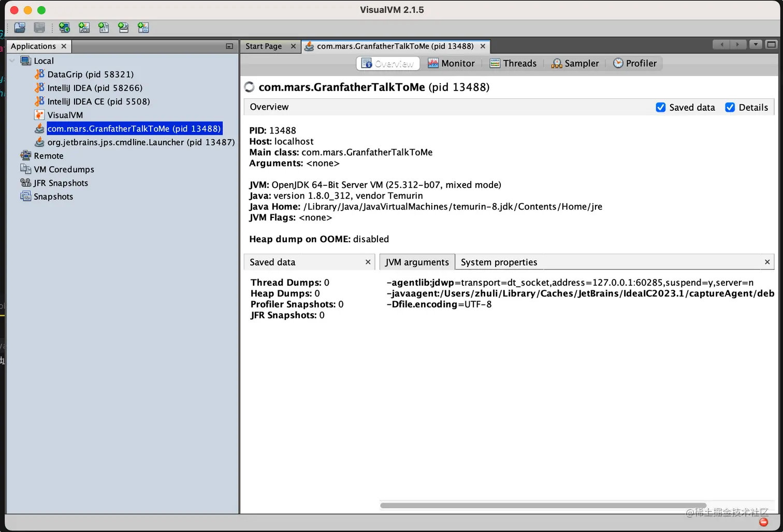Close the Start Page tab
The image size is (783, 532).
(x=293, y=46)
